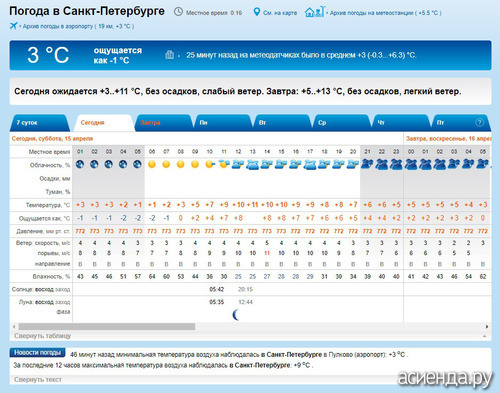Open Архив погоды в аэропорту link
The height and width of the screenshot is (393, 500).
coord(78,26)
